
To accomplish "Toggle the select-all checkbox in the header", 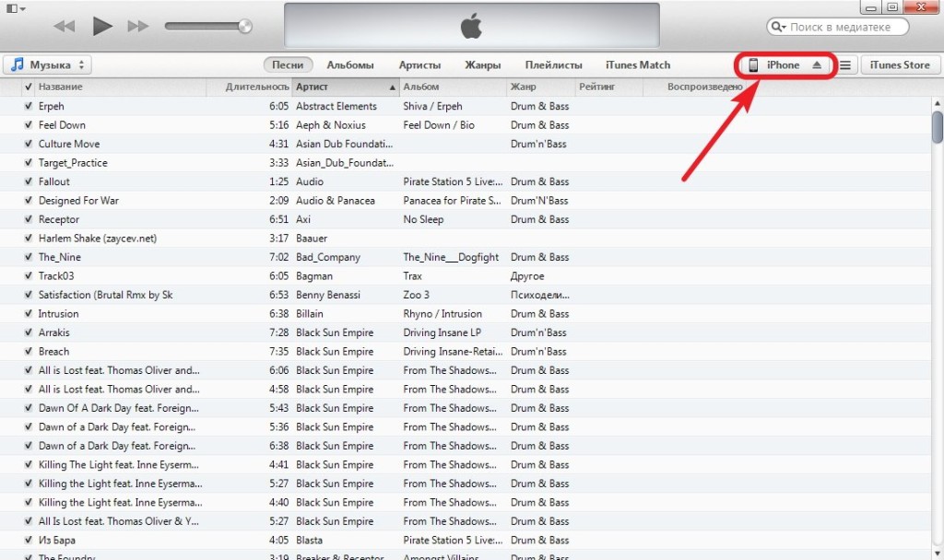I will point(29,87).
